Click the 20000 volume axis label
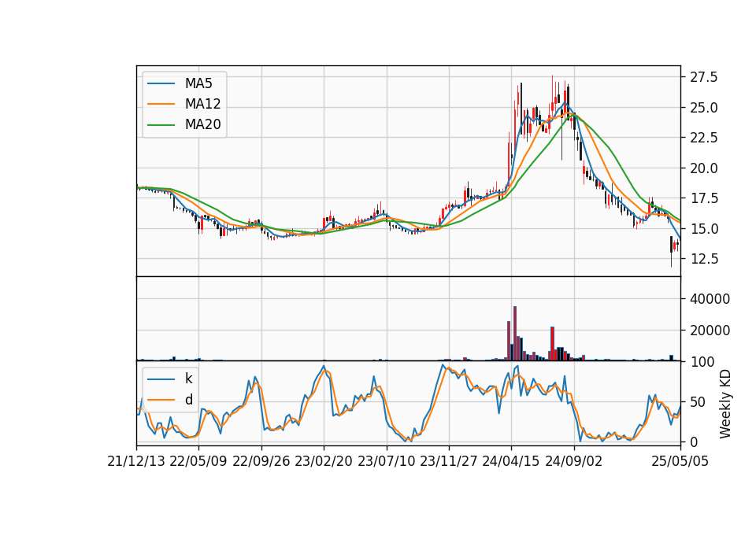Viewport: 756px width, 543px height. point(710,331)
